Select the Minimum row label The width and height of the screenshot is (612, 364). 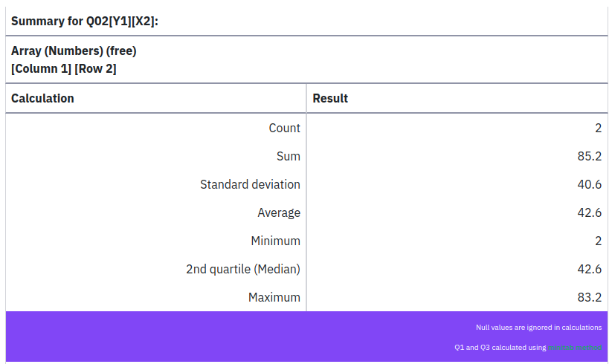(275, 241)
